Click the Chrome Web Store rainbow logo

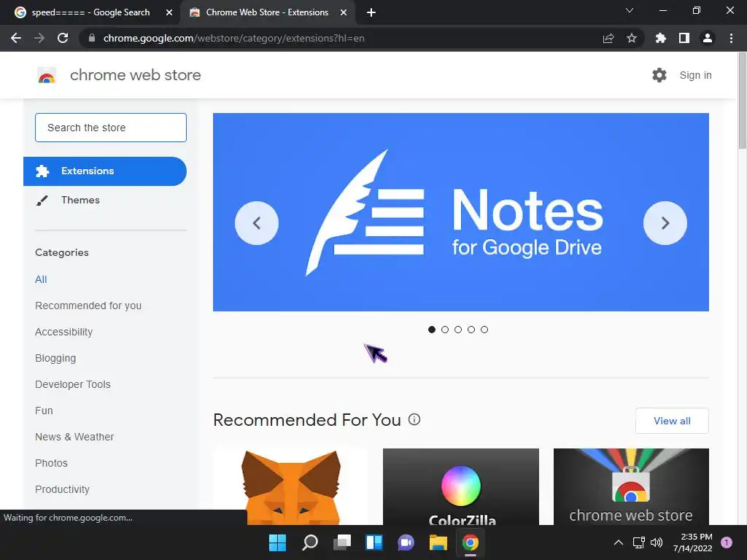(47, 75)
